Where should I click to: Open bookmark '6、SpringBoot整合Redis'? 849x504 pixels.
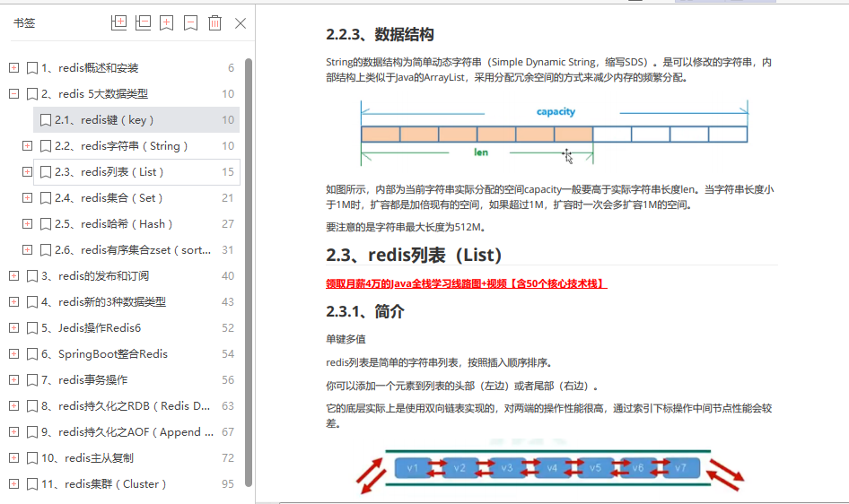point(104,353)
